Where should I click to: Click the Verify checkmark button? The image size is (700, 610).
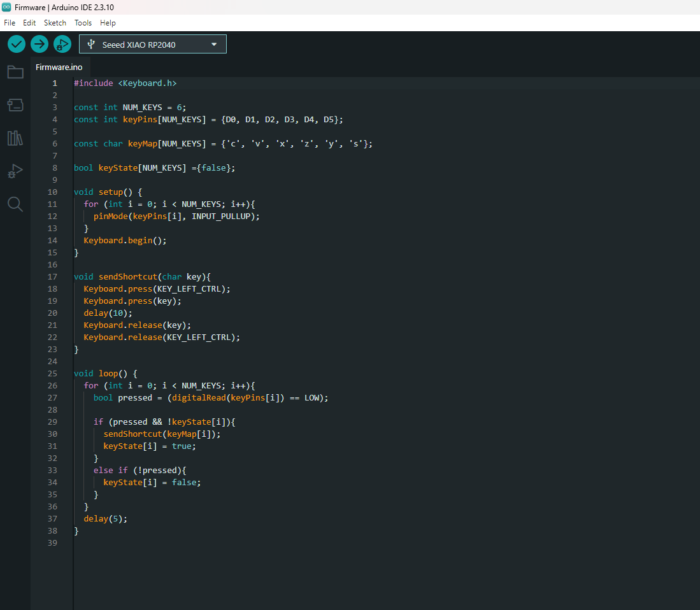17,44
